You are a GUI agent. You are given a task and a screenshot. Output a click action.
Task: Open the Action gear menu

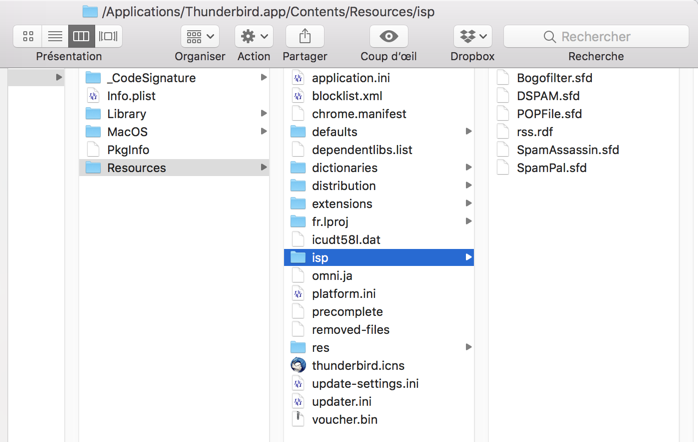254,36
